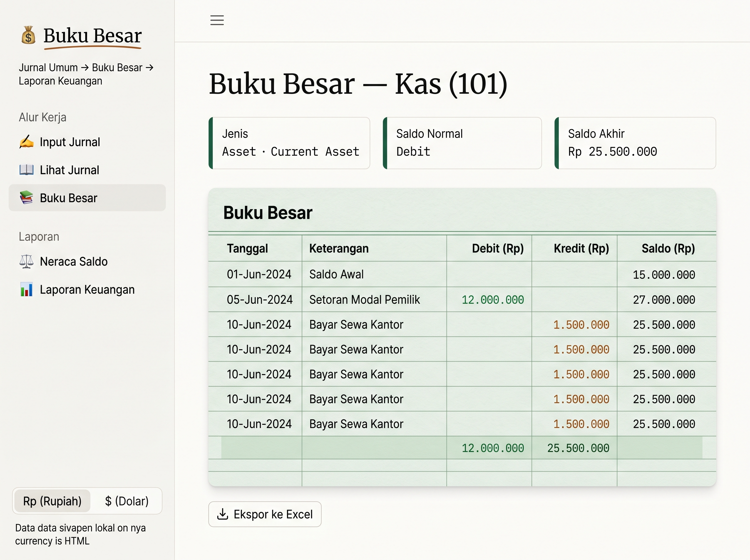Click the Kredit (Rp) column header
Screen dimensions: 750x560
coord(582,248)
